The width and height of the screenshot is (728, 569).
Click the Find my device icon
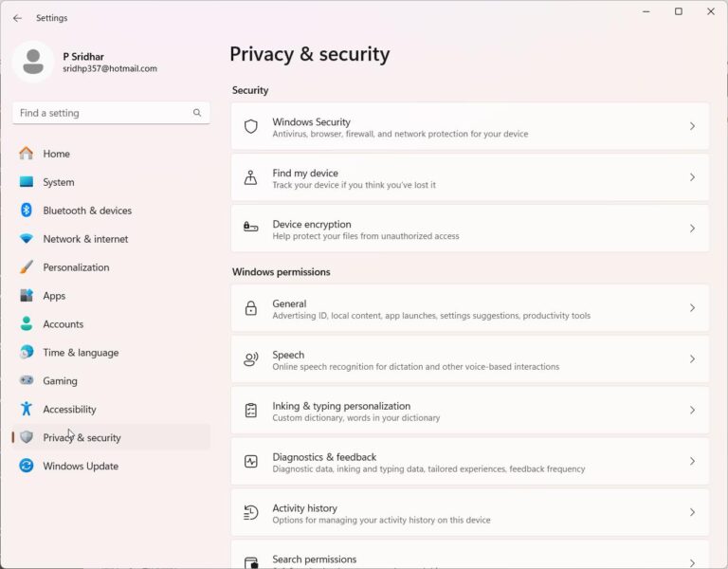tap(250, 177)
